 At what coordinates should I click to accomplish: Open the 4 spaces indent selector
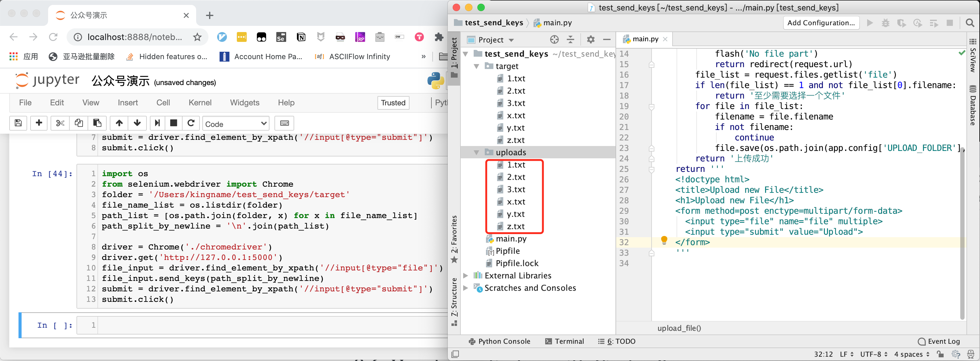[911, 354]
